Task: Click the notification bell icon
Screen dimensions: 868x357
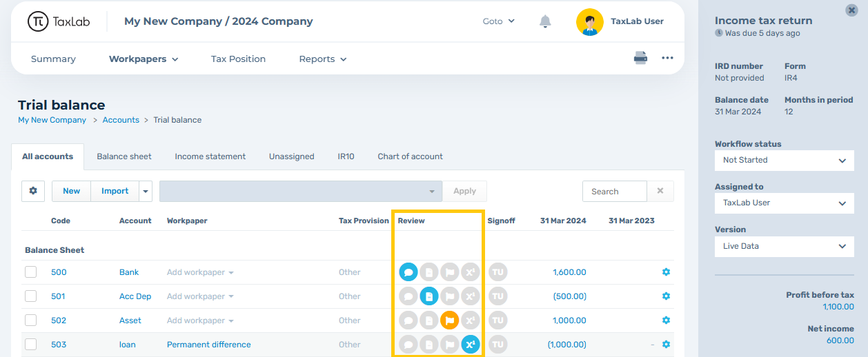Action: tap(545, 21)
